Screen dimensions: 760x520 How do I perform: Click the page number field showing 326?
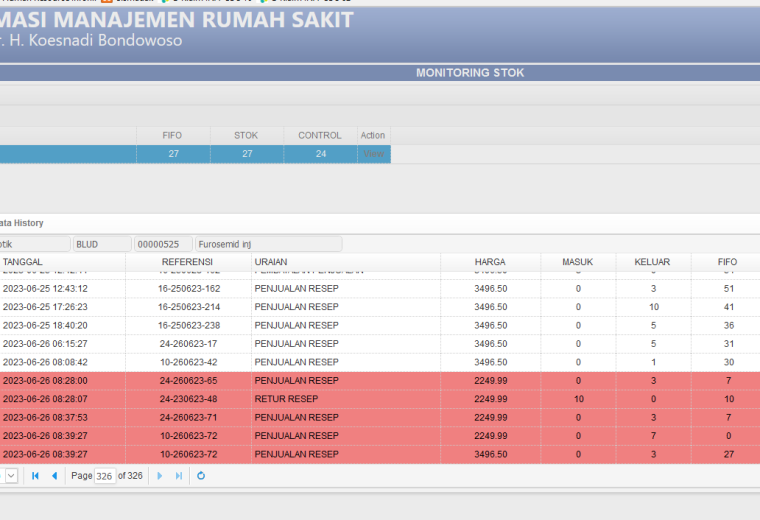(105, 476)
